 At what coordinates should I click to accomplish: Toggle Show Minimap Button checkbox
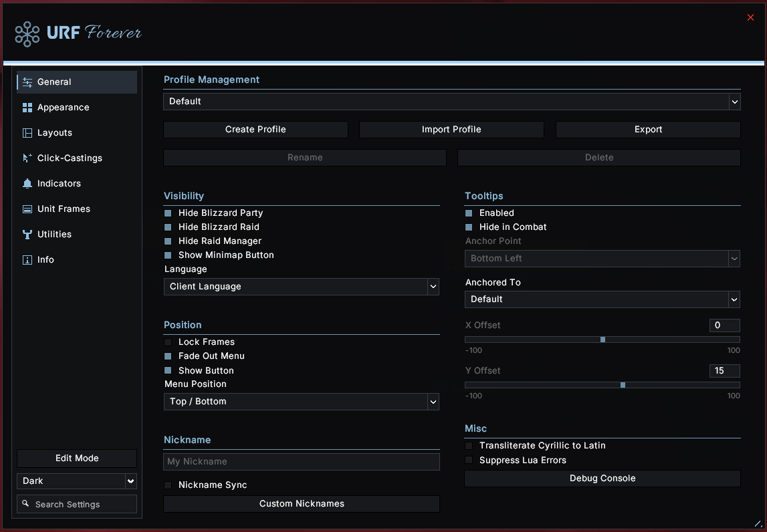168,255
